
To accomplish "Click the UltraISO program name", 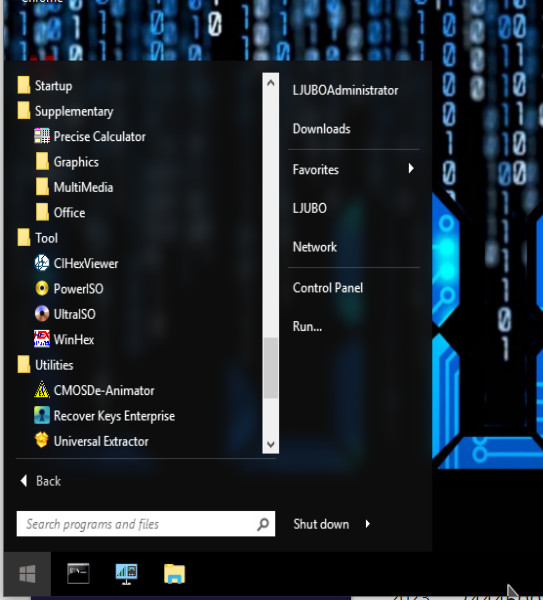I will [75, 314].
